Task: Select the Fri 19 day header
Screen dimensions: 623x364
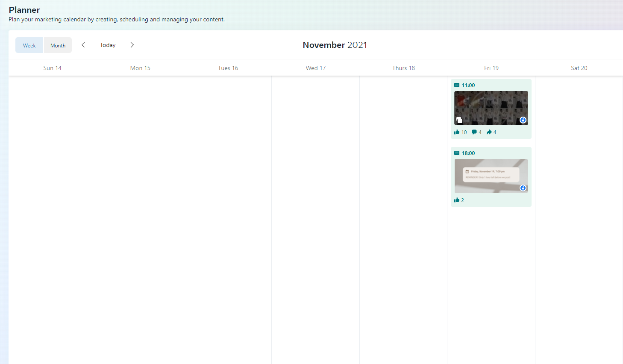Action: [x=491, y=68]
